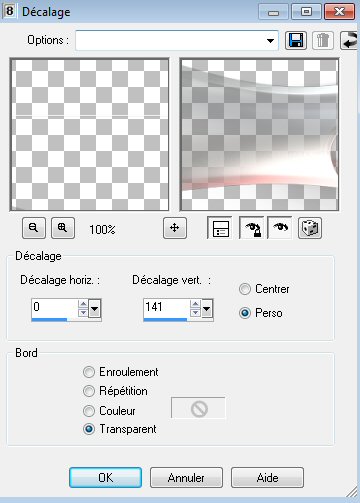Expand the Décalage vert. slider dropdown arrow
Image resolution: width=360 pixels, height=503 pixels.
click(x=207, y=309)
